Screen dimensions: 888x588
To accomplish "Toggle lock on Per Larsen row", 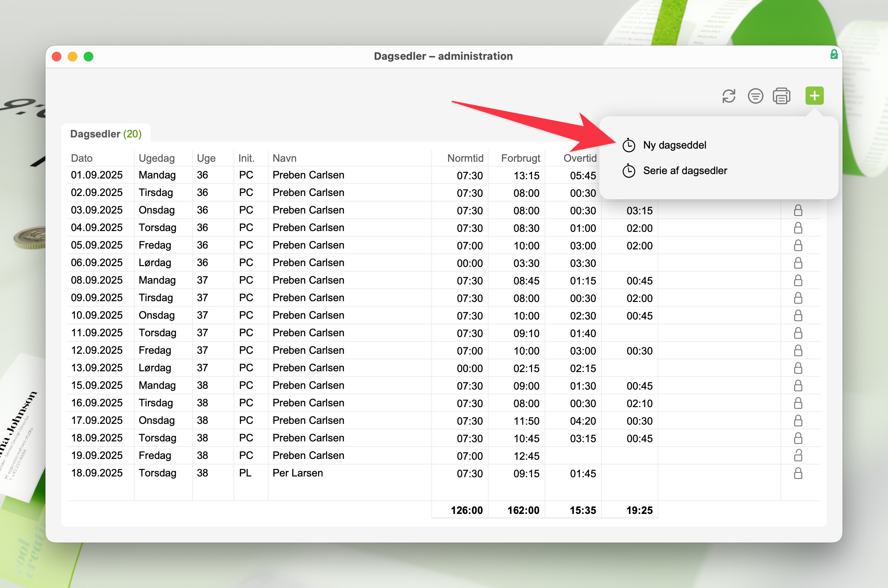I will coord(798,473).
